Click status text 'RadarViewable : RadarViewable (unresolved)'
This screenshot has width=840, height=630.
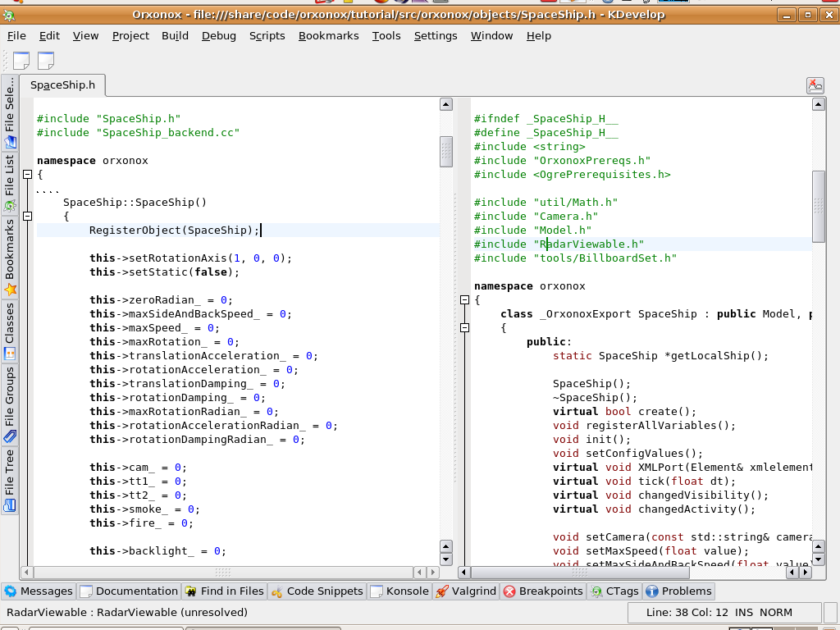tap(127, 612)
